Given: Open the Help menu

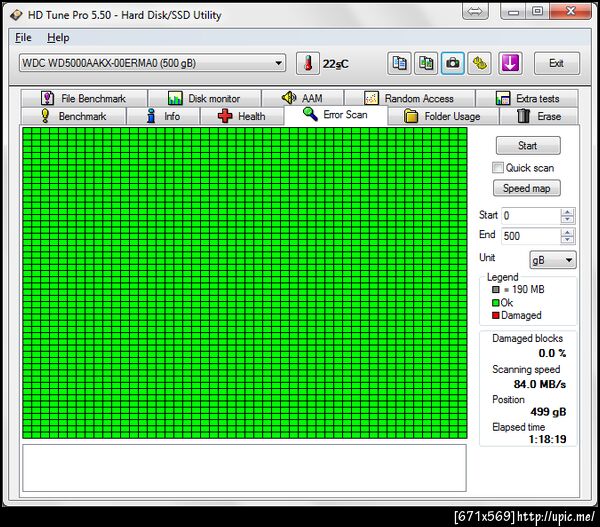Looking at the screenshot, I should (58, 38).
